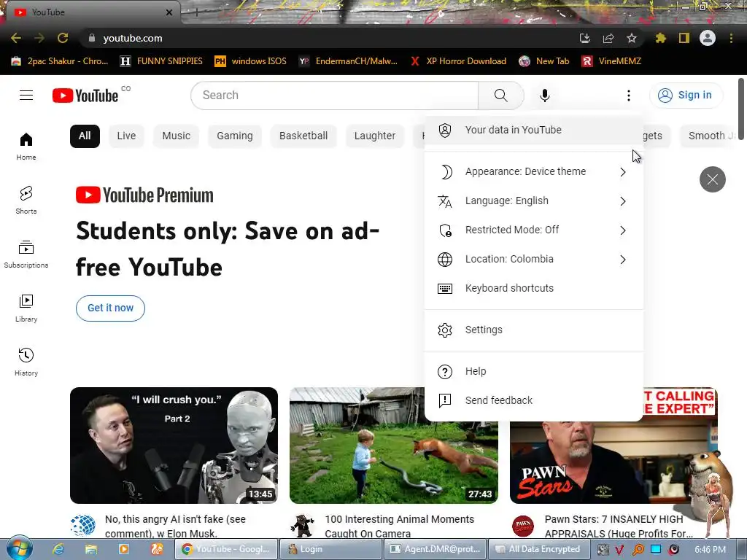Open Settings from the menu
This screenshot has width=747, height=560.
pyautogui.click(x=533, y=330)
